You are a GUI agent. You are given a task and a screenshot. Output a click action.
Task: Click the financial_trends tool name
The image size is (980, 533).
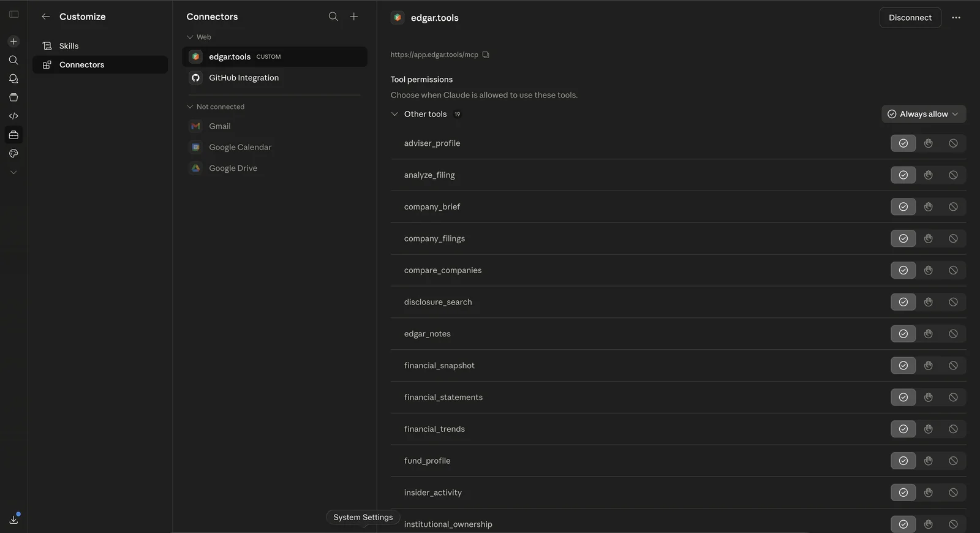(x=434, y=429)
